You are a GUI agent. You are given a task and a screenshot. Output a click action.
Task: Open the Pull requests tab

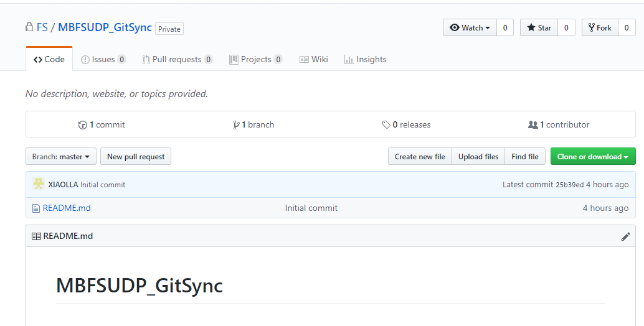click(x=177, y=60)
